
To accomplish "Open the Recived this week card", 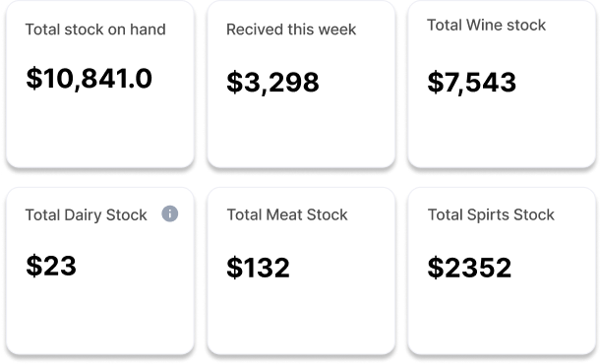I will [x=301, y=85].
